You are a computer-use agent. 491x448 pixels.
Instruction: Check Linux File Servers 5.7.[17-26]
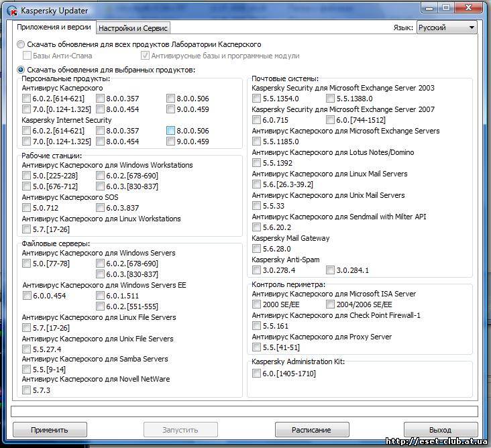pos(26,328)
